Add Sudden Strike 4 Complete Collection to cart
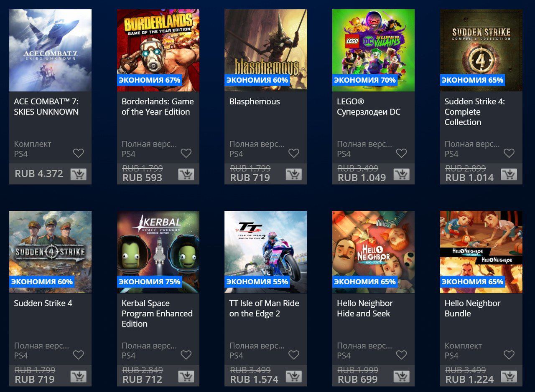The image size is (535, 392). [x=509, y=174]
